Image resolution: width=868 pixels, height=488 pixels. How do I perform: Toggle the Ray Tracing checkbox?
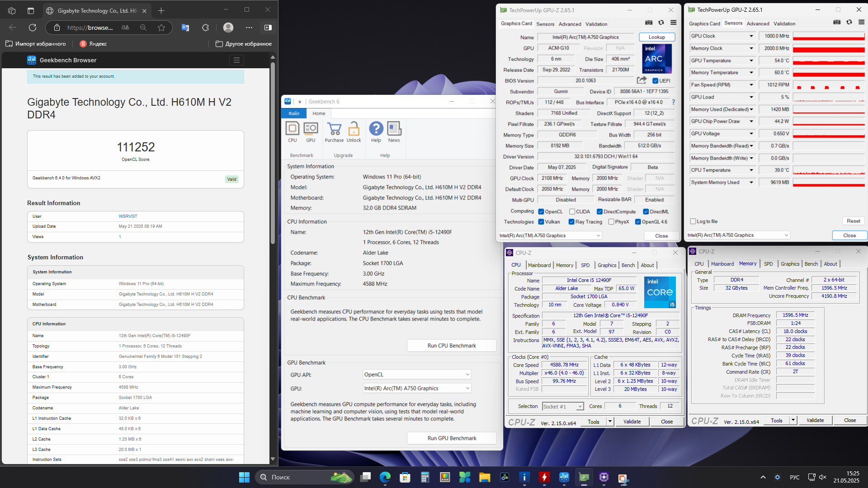point(571,222)
